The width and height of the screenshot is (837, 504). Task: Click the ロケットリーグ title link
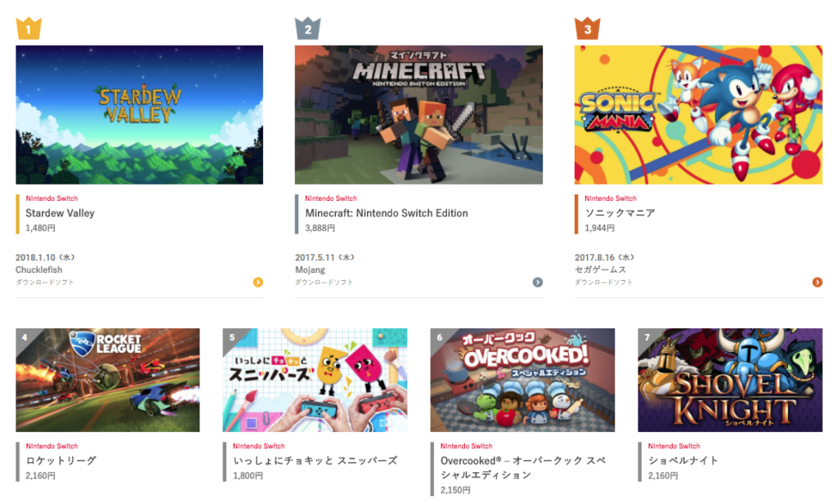60,460
